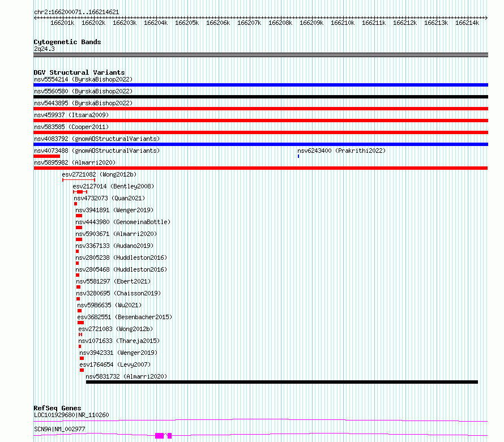Click the blue bar under nsv4083792
The height and width of the screenshot is (442, 504).
pyautogui.click(x=260, y=144)
